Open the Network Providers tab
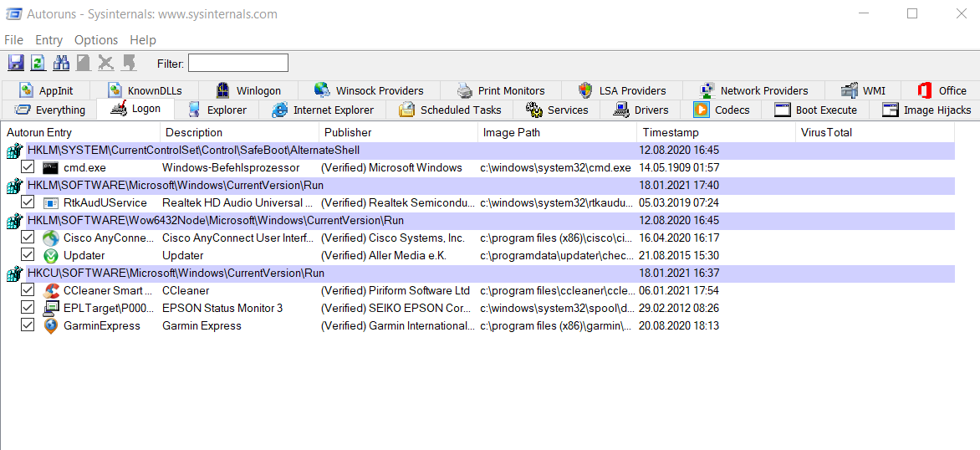980x450 pixels. [753, 90]
